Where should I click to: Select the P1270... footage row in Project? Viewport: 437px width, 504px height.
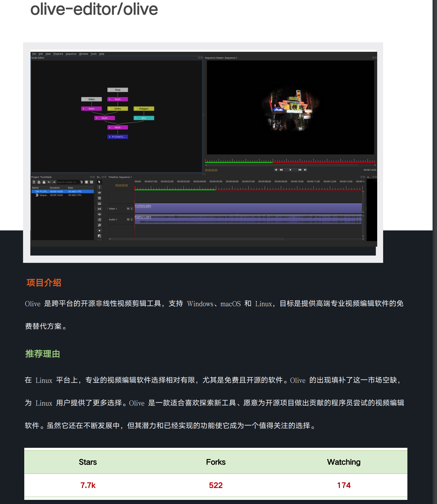coord(63,192)
